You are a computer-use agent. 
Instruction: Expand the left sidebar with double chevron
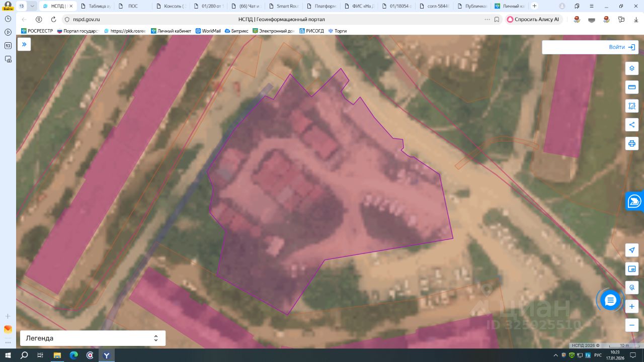pyautogui.click(x=24, y=44)
